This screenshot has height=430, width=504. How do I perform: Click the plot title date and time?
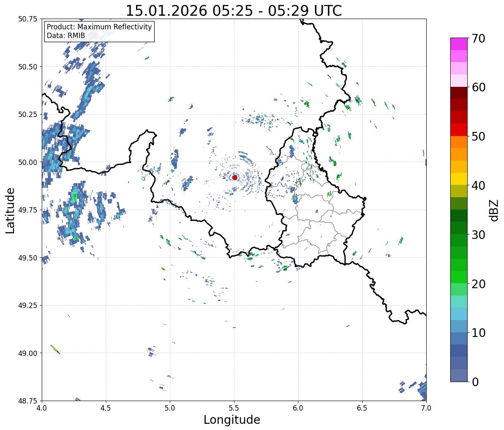click(x=234, y=11)
